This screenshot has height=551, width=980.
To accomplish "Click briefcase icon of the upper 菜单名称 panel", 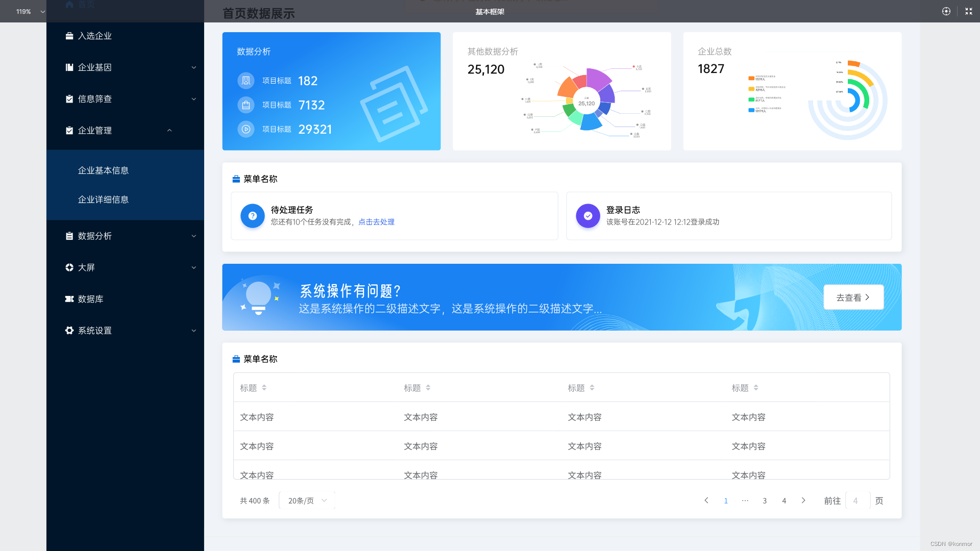I will coord(236,179).
